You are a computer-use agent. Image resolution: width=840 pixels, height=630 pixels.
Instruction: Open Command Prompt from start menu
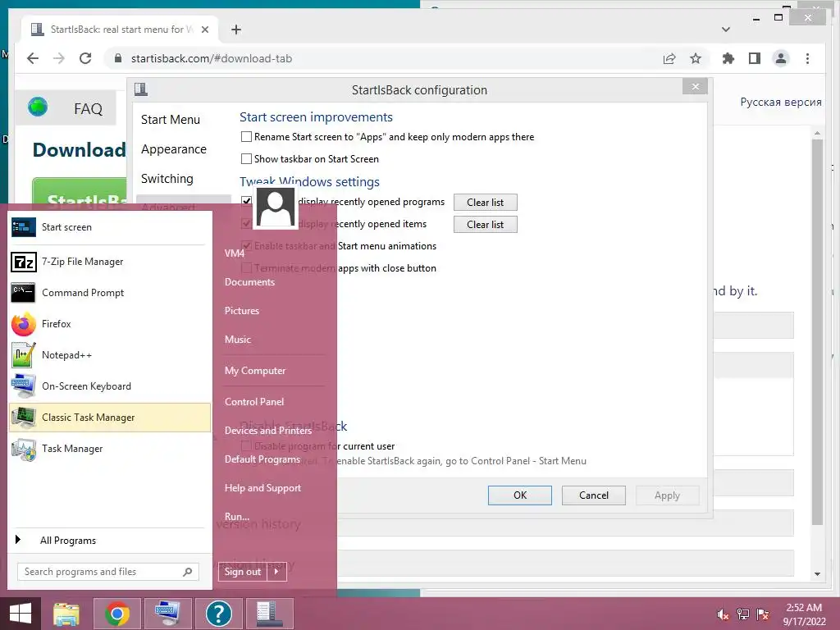(x=110, y=293)
